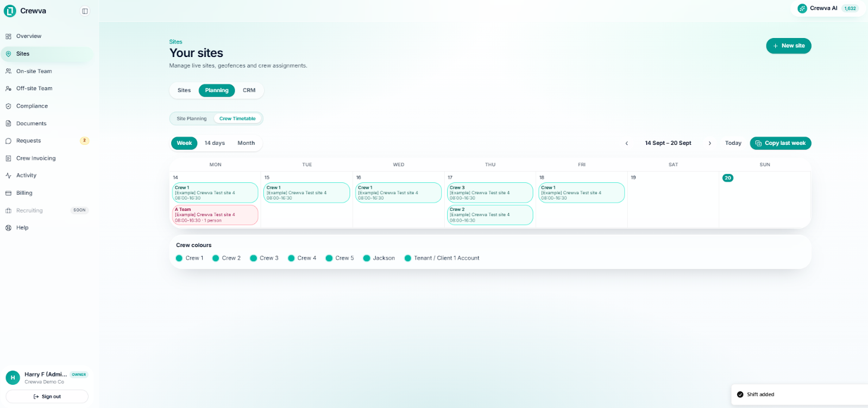This screenshot has width=868, height=408.
Task: Click Tenant / Client 1 Account swatch
Action: click(408, 258)
